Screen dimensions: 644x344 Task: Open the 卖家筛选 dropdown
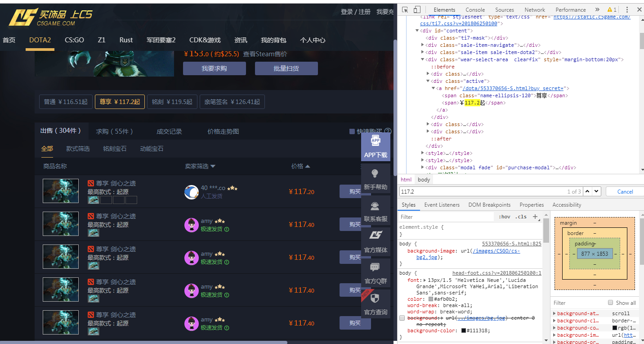(200, 166)
